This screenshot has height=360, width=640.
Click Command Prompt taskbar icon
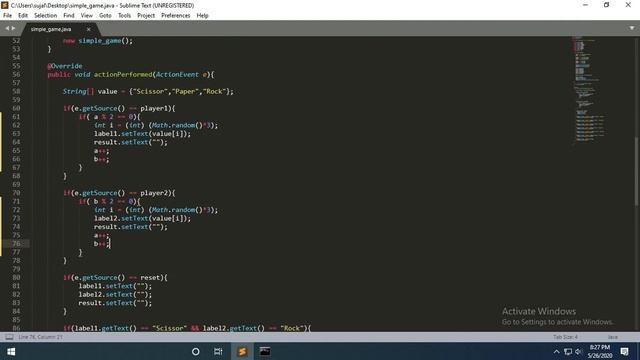tap(265, 351)
